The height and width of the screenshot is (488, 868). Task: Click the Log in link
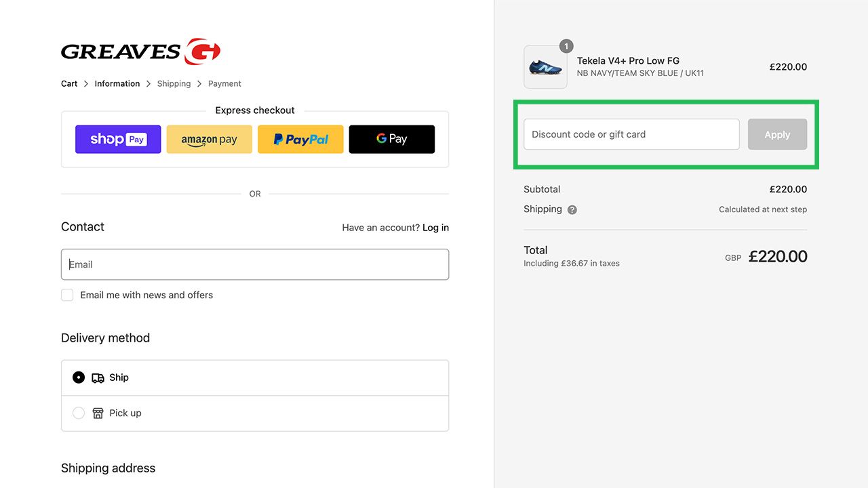click(435, 228)
